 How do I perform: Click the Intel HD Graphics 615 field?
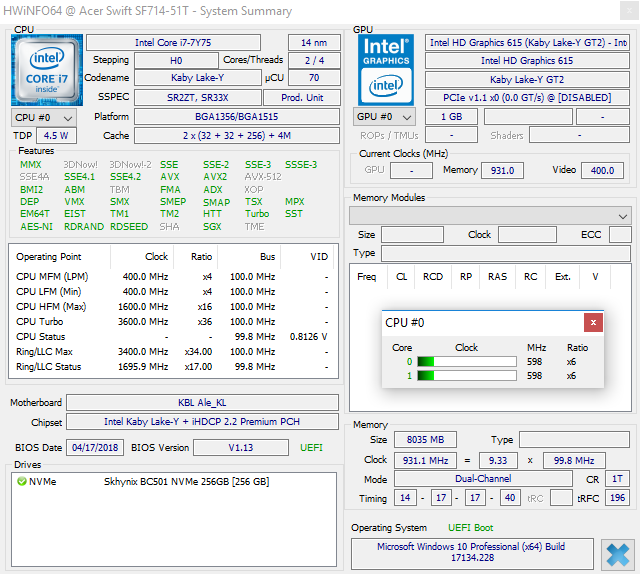point(527,61)
